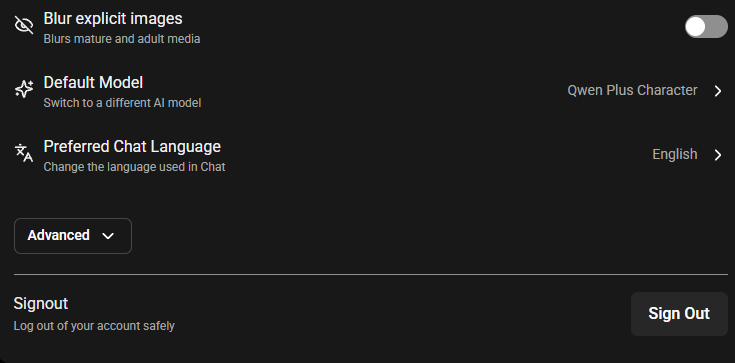Image resolution: width=735 pixels, height=363 pixels.
Task: Click the chevron arrow beside Qwen Plus Character
Action: (x=718, y=91)
